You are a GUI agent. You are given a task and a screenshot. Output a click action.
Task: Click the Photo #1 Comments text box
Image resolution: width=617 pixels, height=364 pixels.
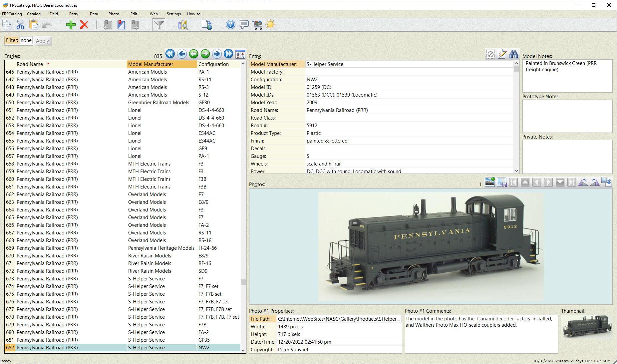click(x=481, y=334)
